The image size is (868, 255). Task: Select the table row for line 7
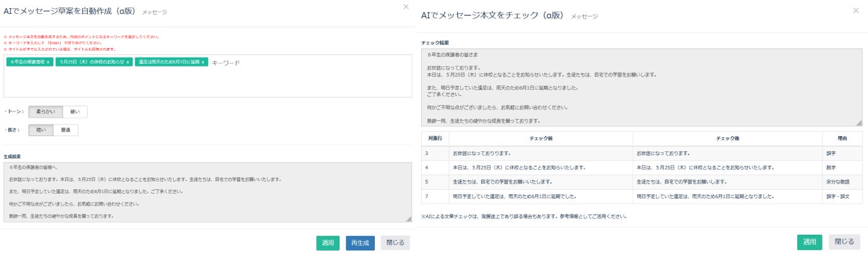641,197
